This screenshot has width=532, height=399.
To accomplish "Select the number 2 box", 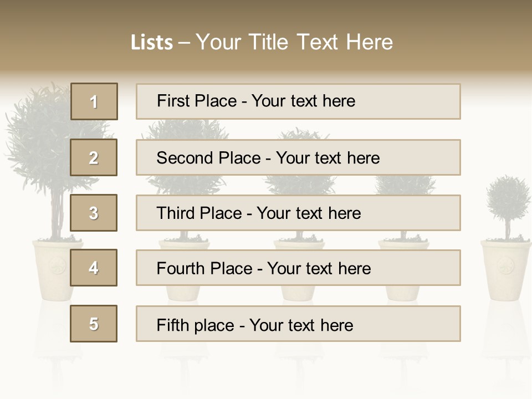I will click(x=94, y=157).
